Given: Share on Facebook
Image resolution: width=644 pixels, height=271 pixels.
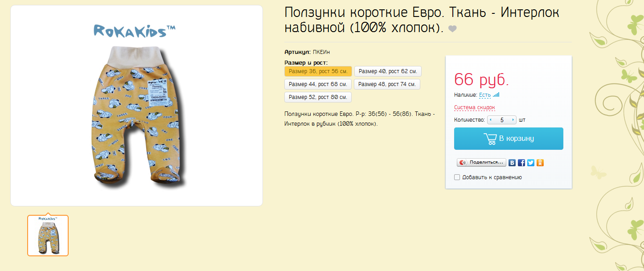Looking at the screenshot, I should coord(521,163).
